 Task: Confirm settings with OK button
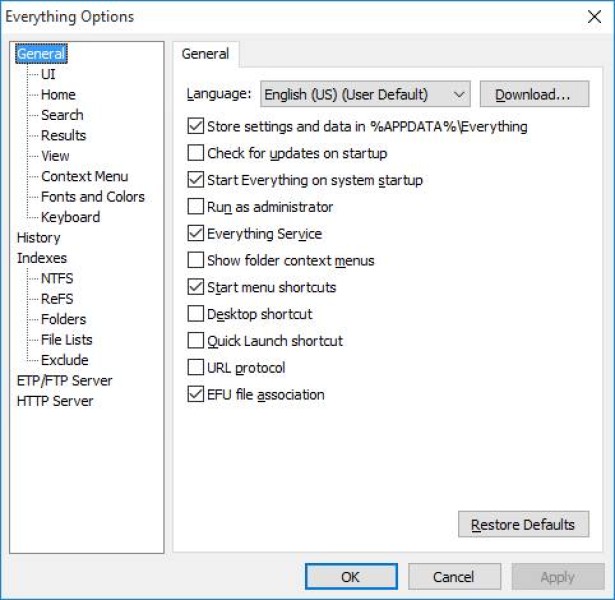pos(350,577)
